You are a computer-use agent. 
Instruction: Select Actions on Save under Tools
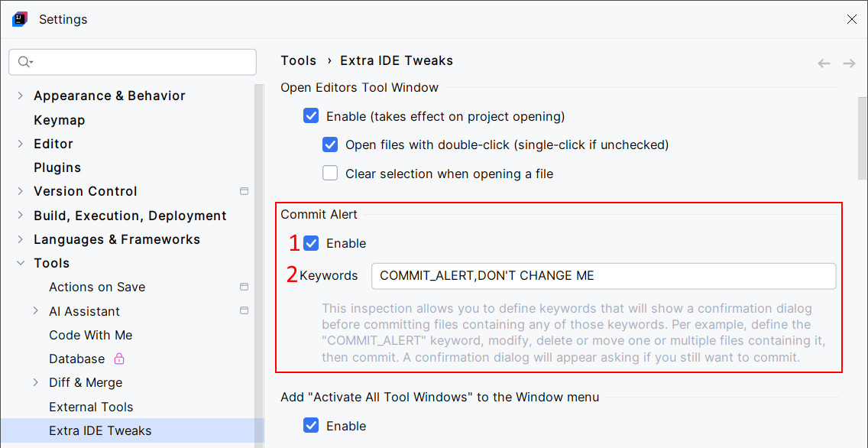97,287
